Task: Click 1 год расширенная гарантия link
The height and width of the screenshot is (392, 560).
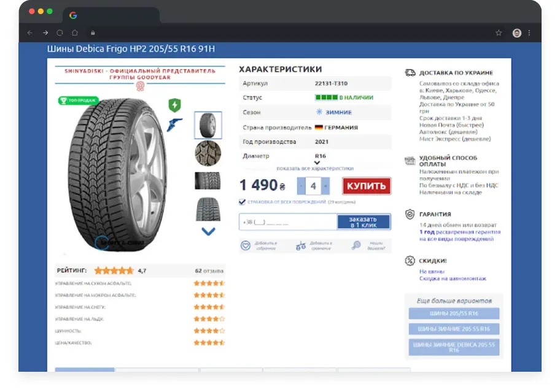Action: (460, 235)
